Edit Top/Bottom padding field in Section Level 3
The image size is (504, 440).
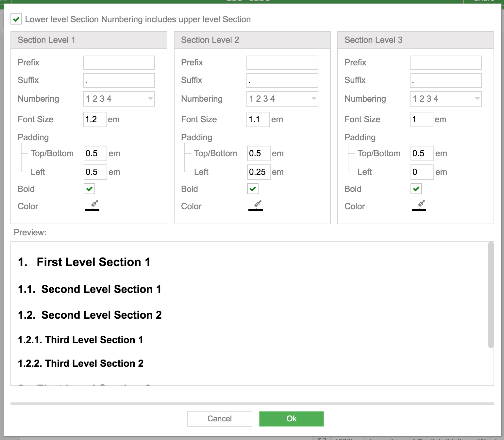pyautogui.click(x=422, y=153)
